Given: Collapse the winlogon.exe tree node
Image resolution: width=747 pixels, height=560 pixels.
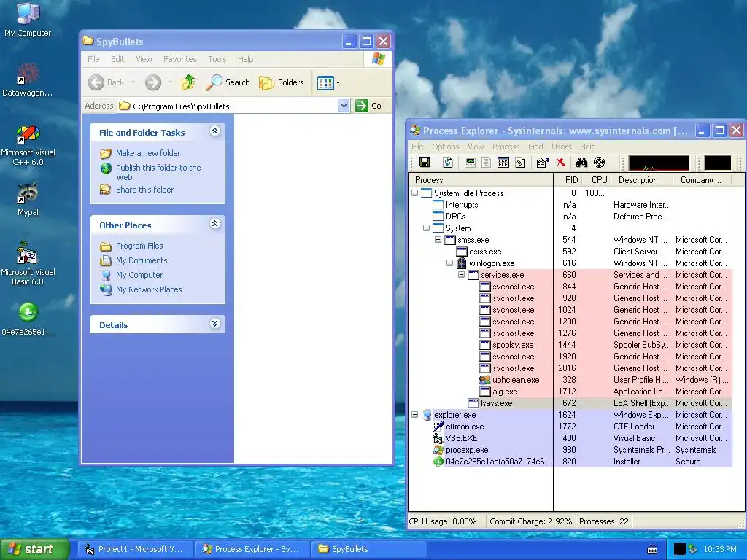Looking at the screenshot, I should tap(449, 262).
